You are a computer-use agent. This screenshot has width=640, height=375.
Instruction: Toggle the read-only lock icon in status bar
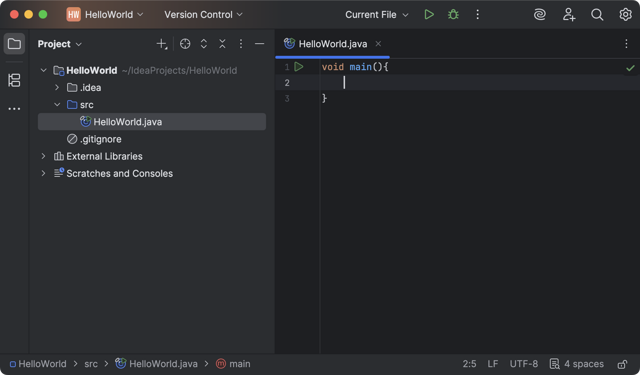pyautogui.click(x=622, y=364)
